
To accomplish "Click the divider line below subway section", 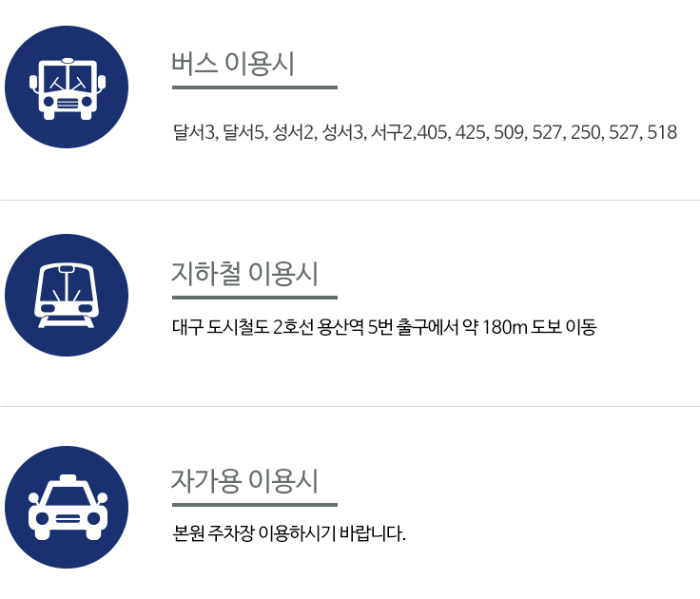I will pos(350,406).
